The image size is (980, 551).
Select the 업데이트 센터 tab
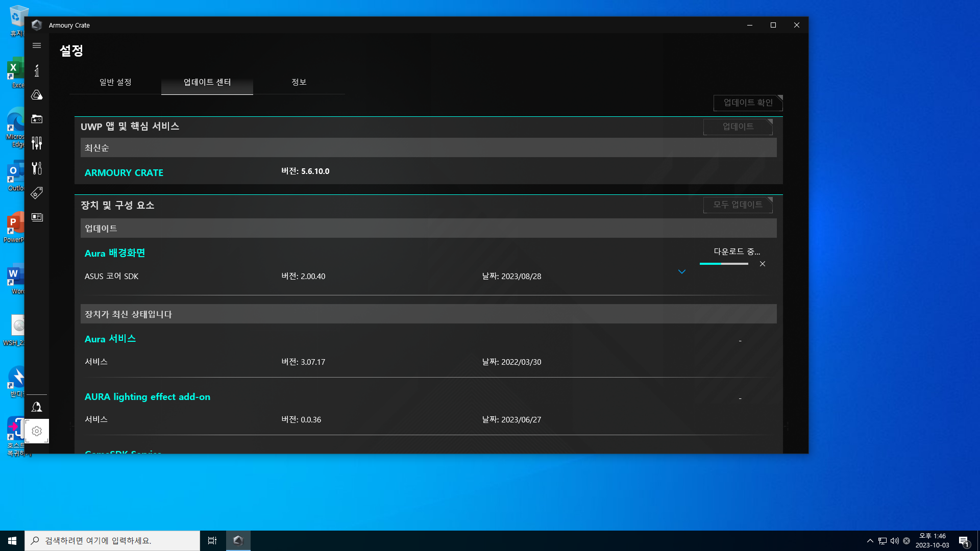[207, 82]
